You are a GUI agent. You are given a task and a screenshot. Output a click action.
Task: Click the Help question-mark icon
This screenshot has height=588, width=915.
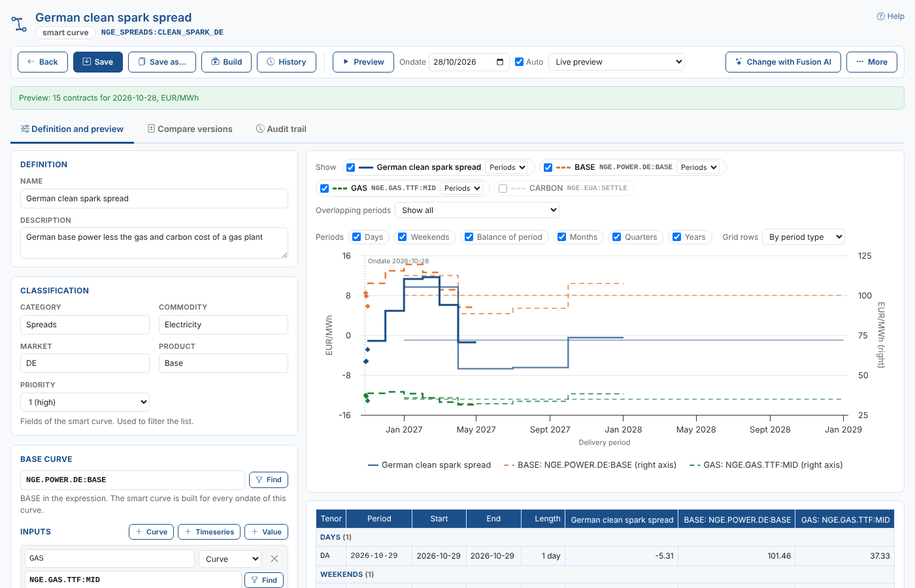click(881, 16)
